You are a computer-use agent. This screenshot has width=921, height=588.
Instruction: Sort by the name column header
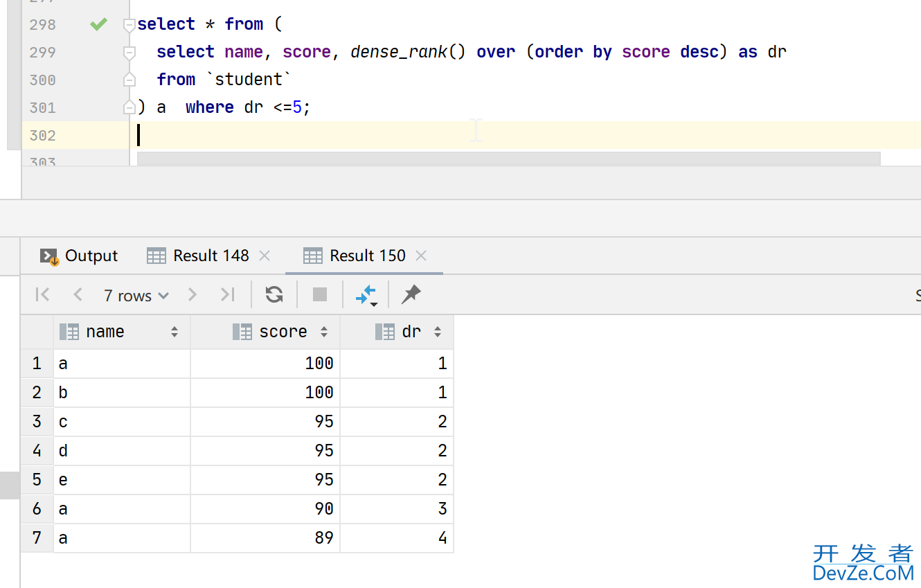(122, 332)
